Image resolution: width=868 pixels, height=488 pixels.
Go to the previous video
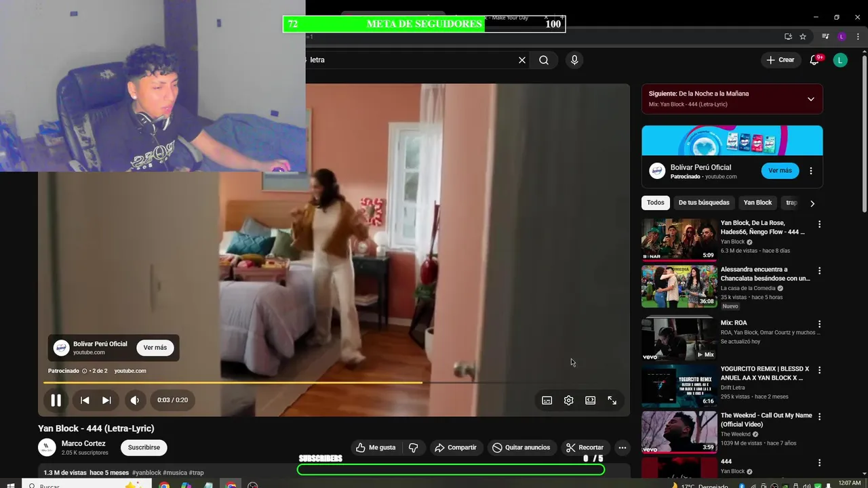85,400
